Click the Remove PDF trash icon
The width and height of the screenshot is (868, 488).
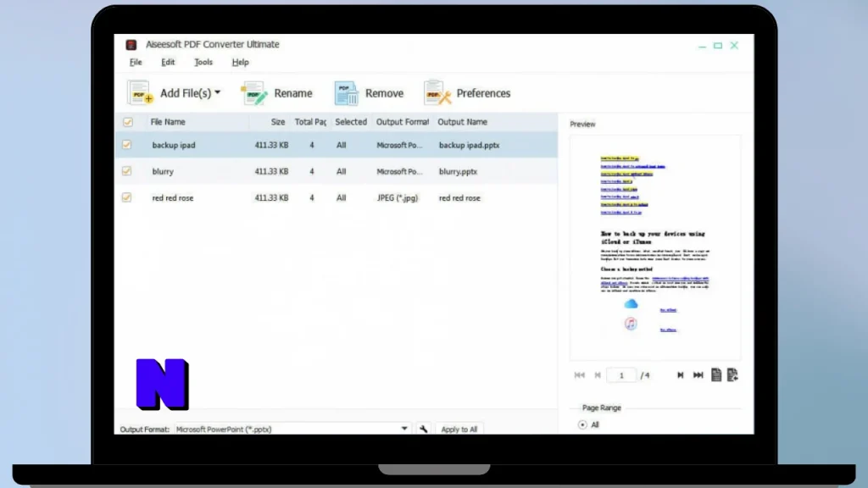click(x=347, y=93)
